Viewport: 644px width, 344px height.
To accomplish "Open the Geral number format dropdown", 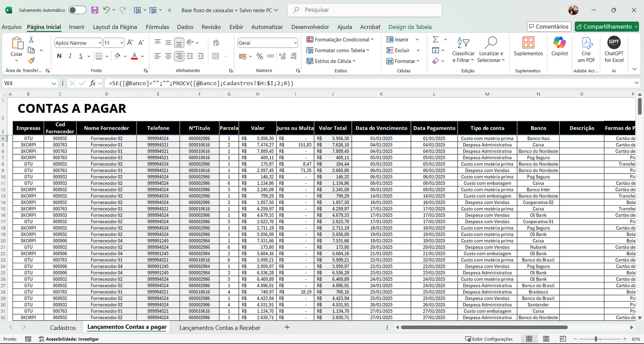I will 293,42.
